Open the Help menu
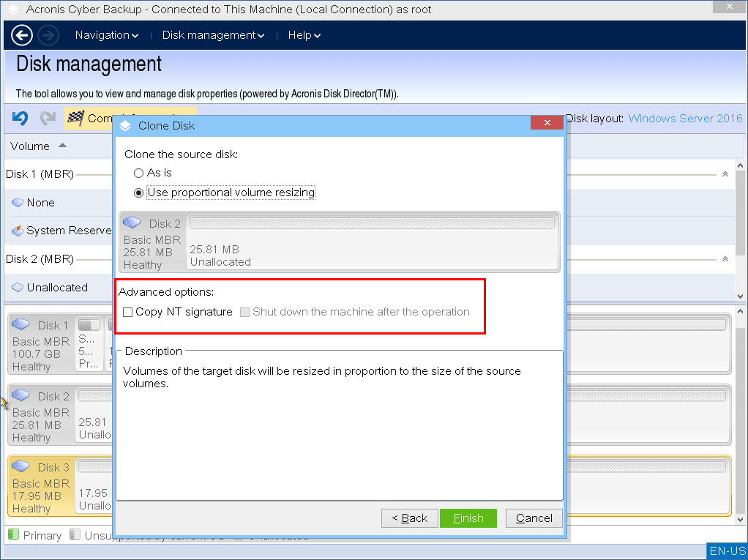The height and width of the screenshot is (560, 748). (x=304, y=35)
